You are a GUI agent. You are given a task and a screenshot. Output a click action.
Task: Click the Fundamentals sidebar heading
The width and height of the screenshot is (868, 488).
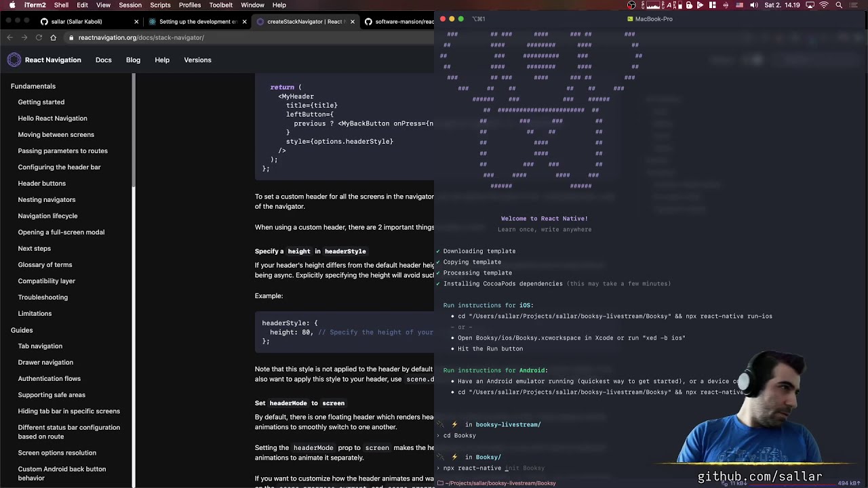33,86
